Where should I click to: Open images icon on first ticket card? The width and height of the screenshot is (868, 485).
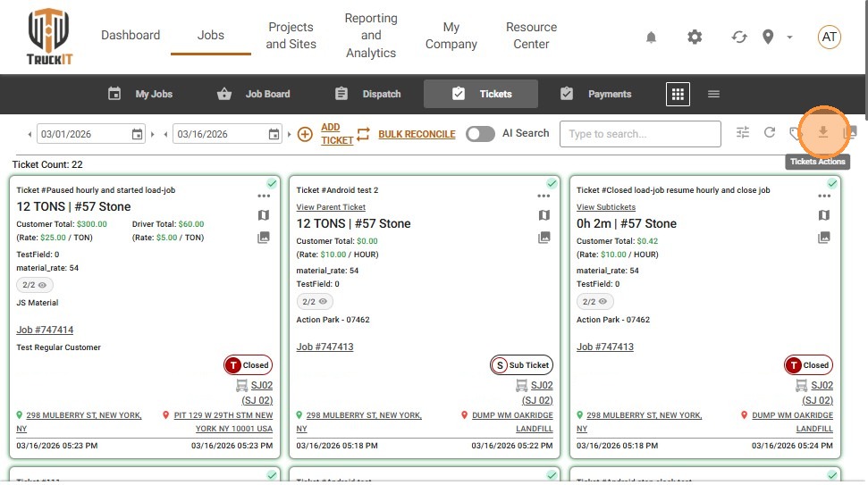(x=264, y=238)
